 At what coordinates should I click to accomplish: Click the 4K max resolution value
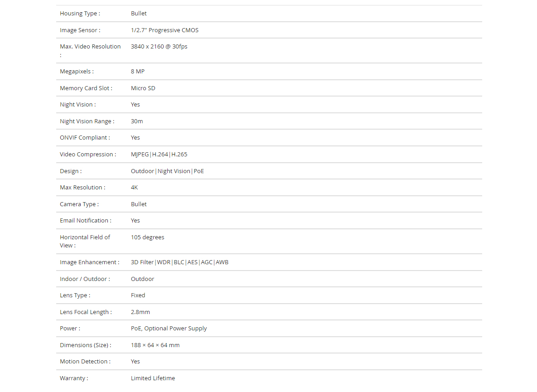click(134, 188)
